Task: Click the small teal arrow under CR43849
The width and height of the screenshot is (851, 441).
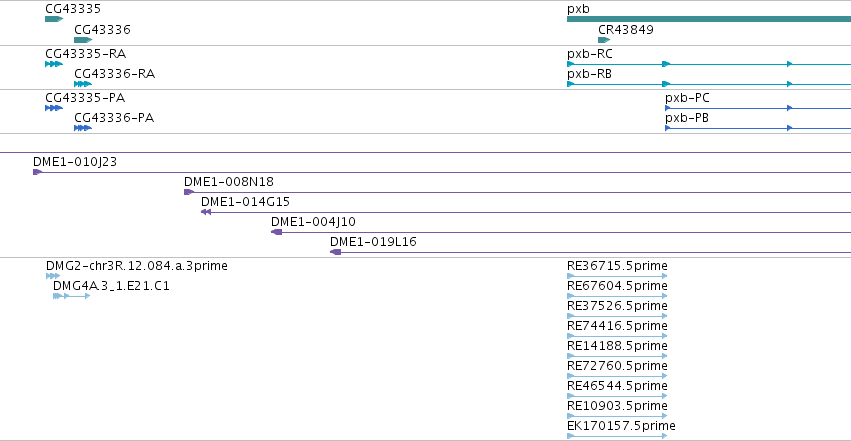Action: coord(604,40)
